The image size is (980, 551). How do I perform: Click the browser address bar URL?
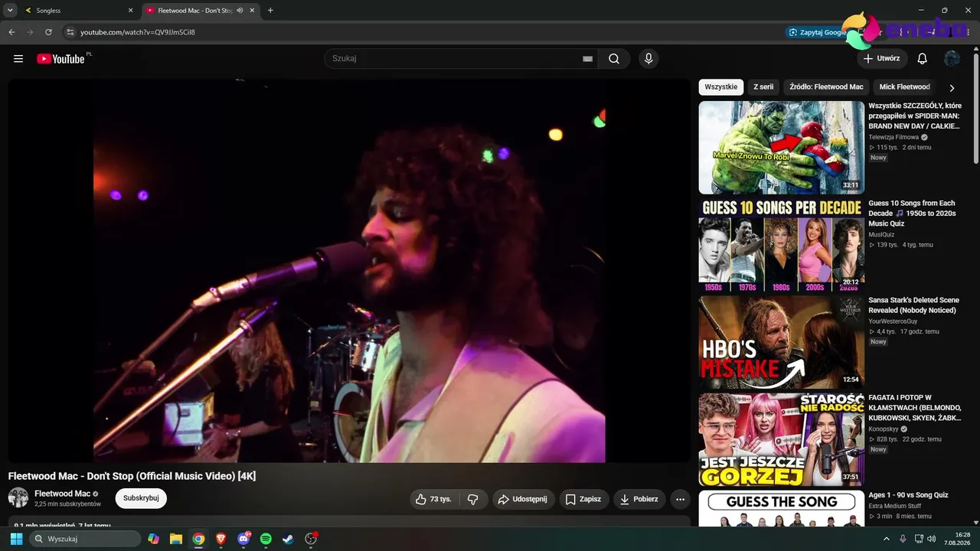(x=138, y=32)
